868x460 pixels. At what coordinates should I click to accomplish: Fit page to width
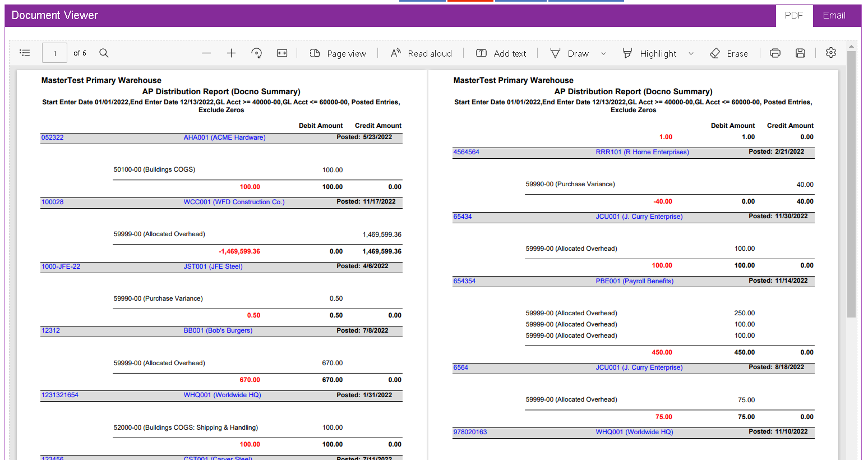point(282,53)
